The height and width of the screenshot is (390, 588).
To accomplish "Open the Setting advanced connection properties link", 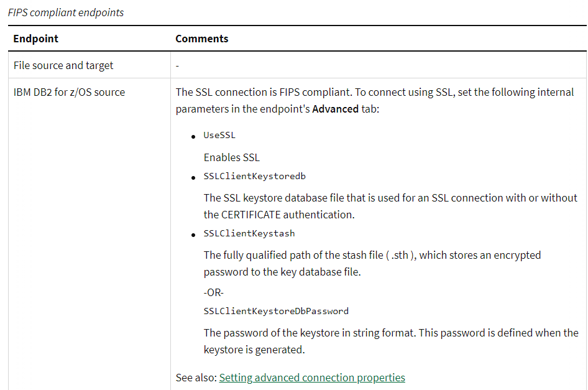I will click(x=312, y=378).
